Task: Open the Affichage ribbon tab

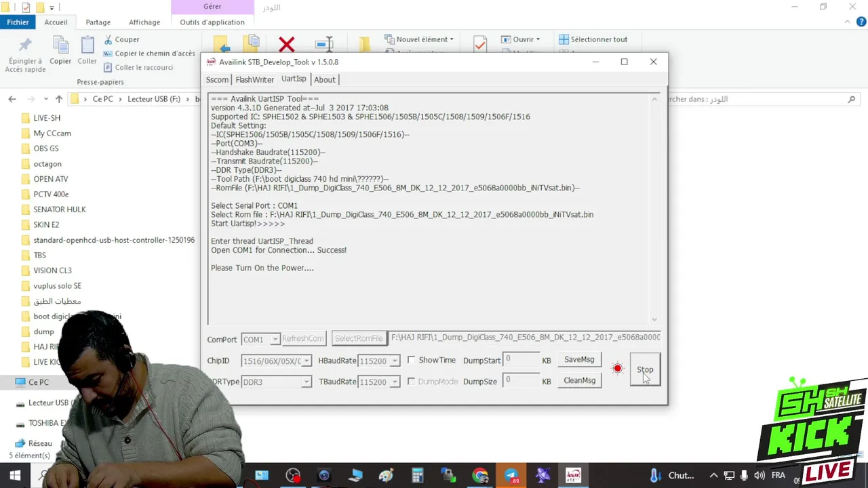Action: click(x=144, y=22)
